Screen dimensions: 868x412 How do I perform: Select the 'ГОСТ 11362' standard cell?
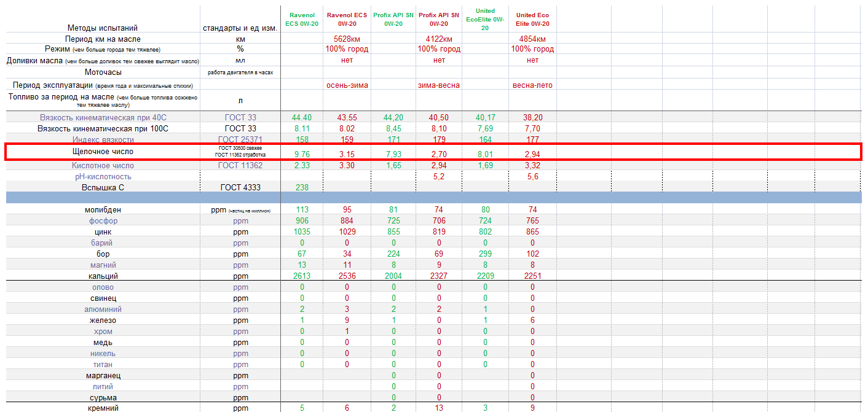click(240, 165)
